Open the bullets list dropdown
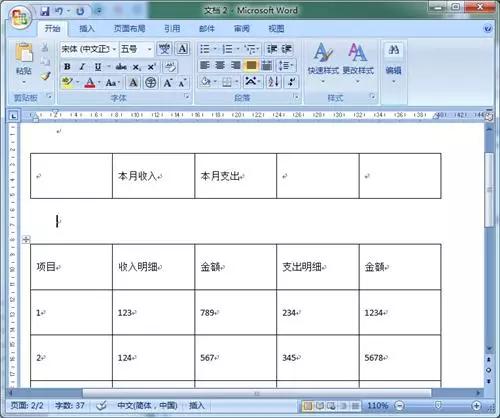 pos(215,49)
